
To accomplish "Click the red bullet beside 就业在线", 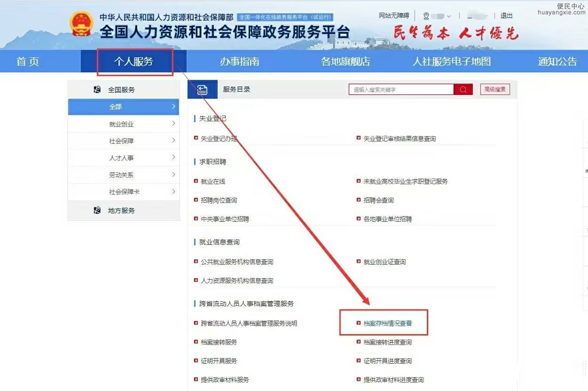I will (x=196, y=181).
